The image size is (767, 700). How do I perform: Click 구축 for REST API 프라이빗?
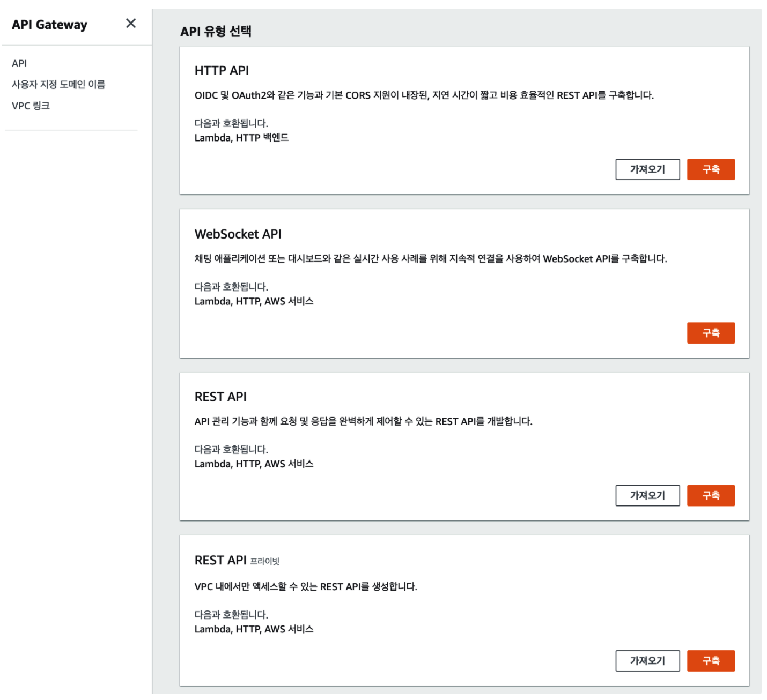[x=711, y=661]
